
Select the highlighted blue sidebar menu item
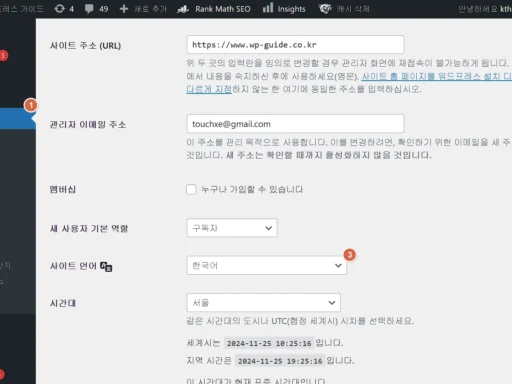pos(18,118)
